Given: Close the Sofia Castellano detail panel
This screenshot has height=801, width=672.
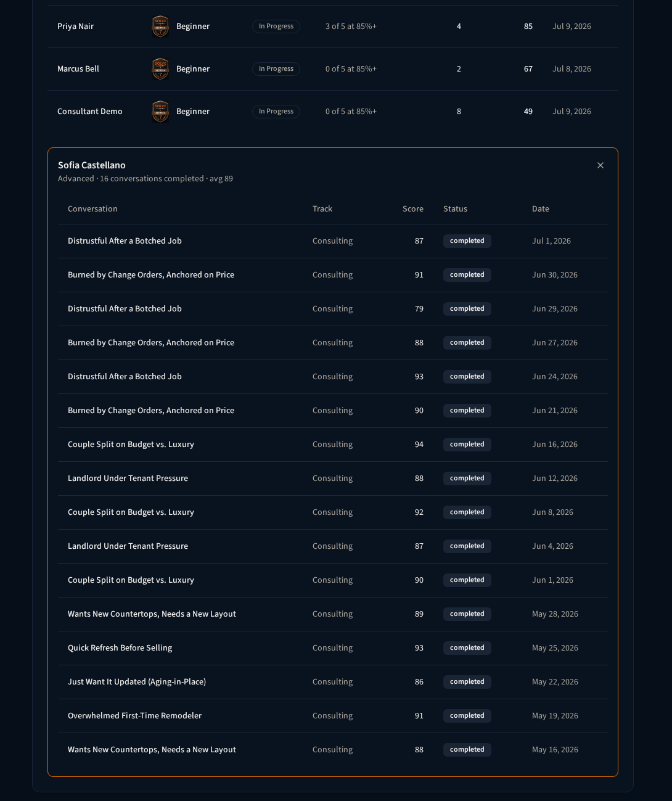Looking at the screenshot, I should (600, 165).
